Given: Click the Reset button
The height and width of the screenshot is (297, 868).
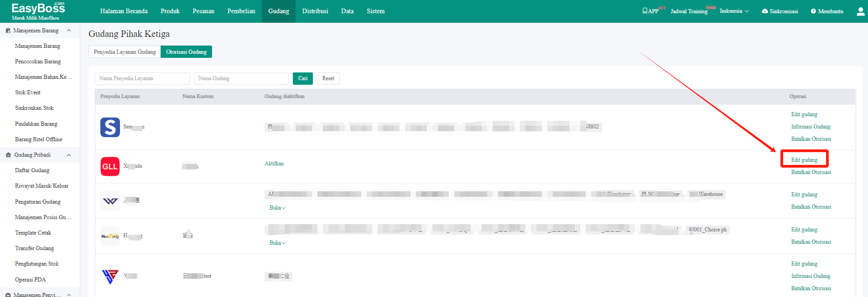Looking at the screenshot, I should (x=328, y=78).
